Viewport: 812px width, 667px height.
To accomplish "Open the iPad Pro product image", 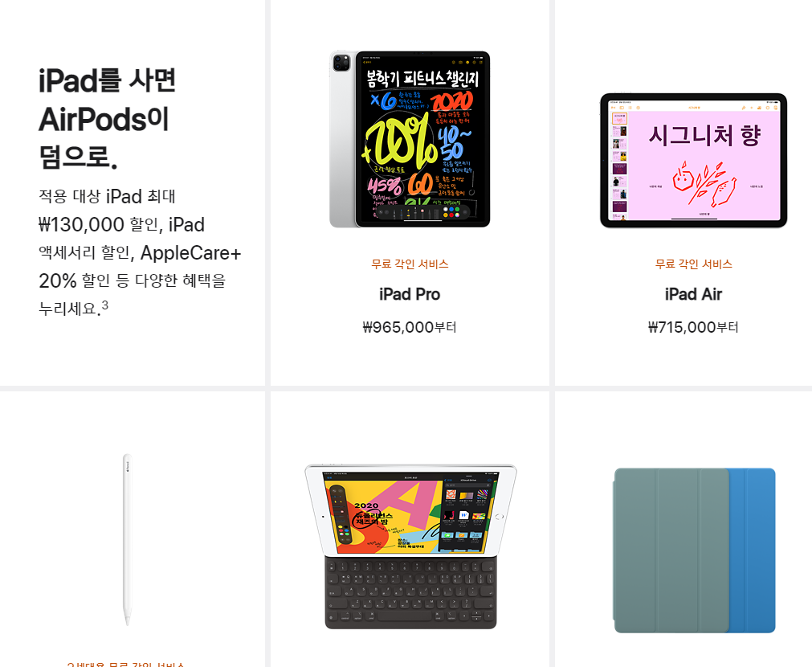I will click(410, 139).
